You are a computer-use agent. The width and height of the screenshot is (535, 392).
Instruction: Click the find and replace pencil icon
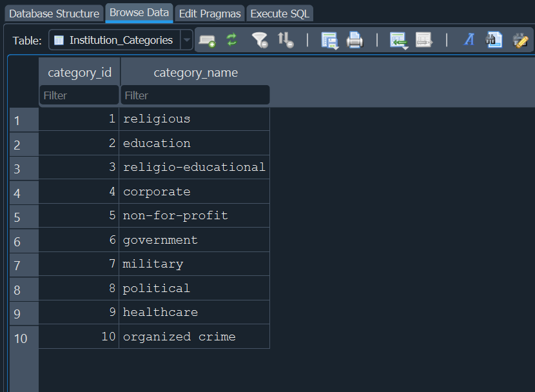(520, 40)
